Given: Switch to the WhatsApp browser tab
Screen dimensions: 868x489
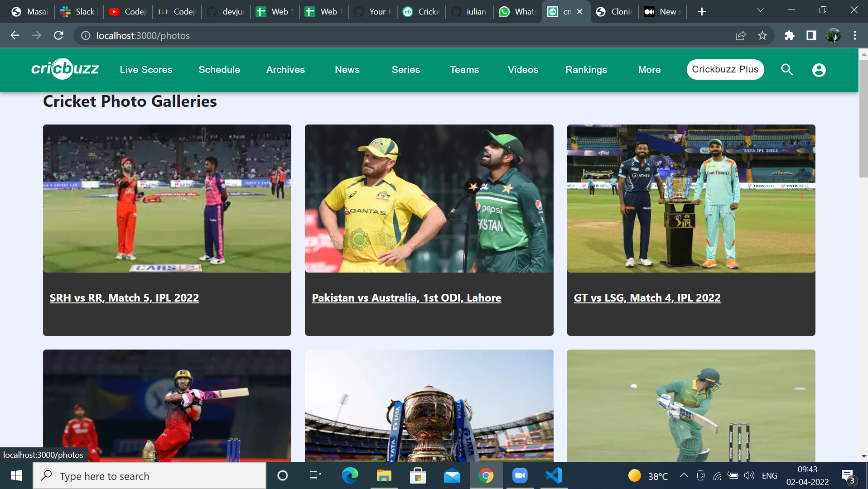Looking at the screenshot, I should (x=517, y=12).
